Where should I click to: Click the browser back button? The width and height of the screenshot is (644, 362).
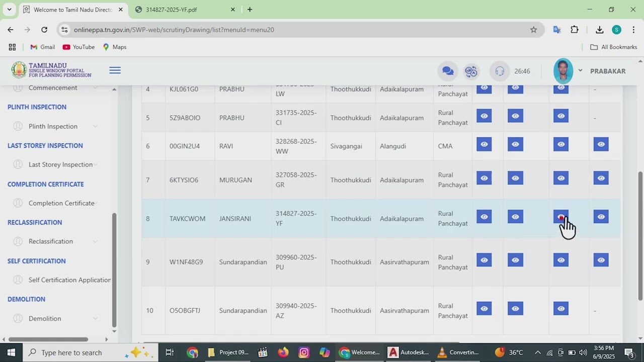(x=11, y=30)
